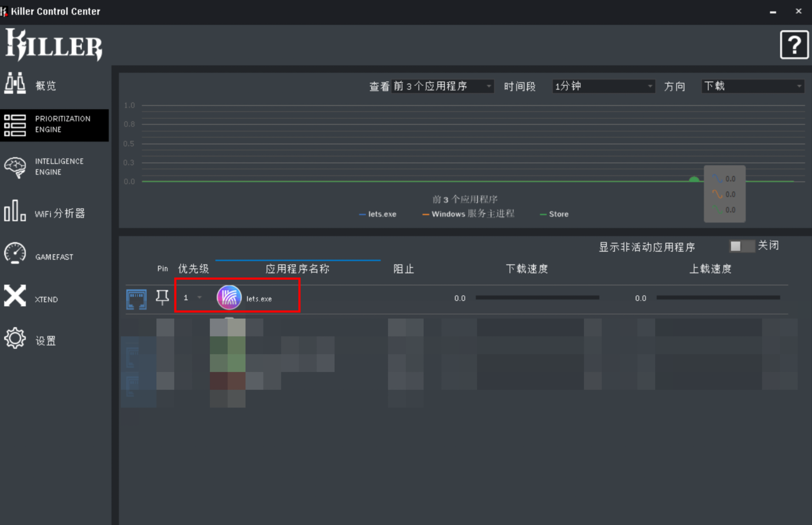Click the lets.exe priority level stepper
The image size is (812, 525).
pos(192,298)
